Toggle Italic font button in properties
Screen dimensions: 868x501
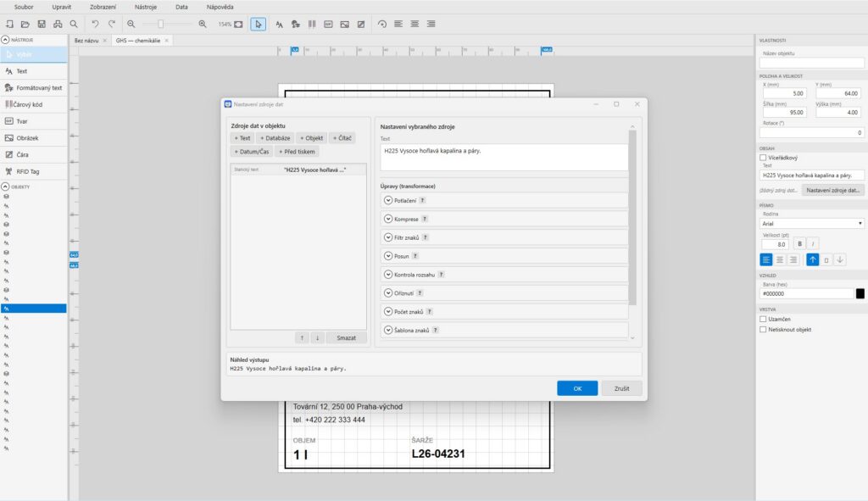813,243
